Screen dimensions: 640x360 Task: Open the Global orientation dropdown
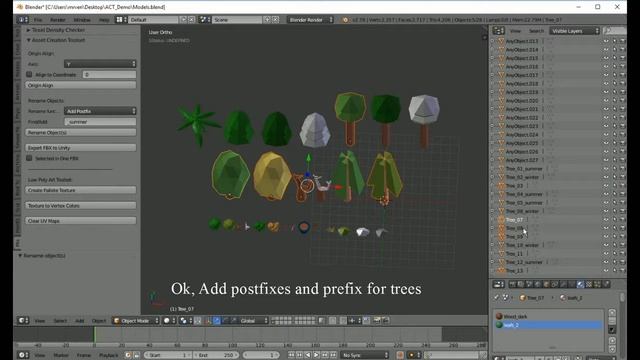click(x=253, y=321)
